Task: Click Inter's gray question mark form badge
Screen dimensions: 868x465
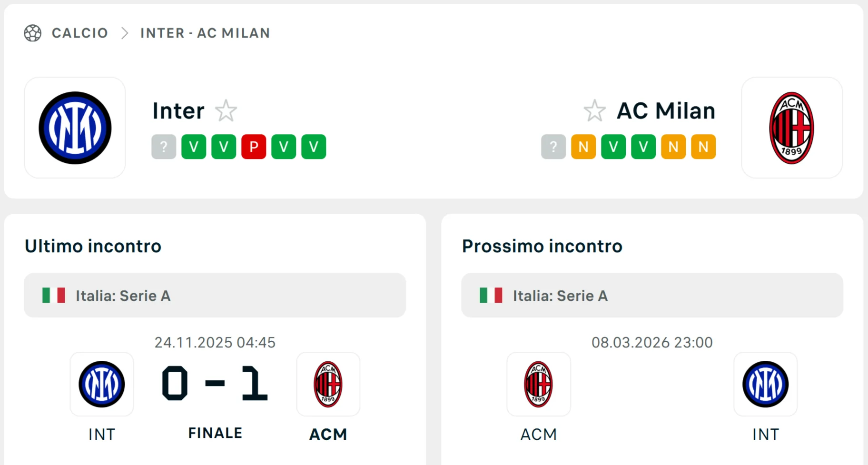Action: coord(164,147)
